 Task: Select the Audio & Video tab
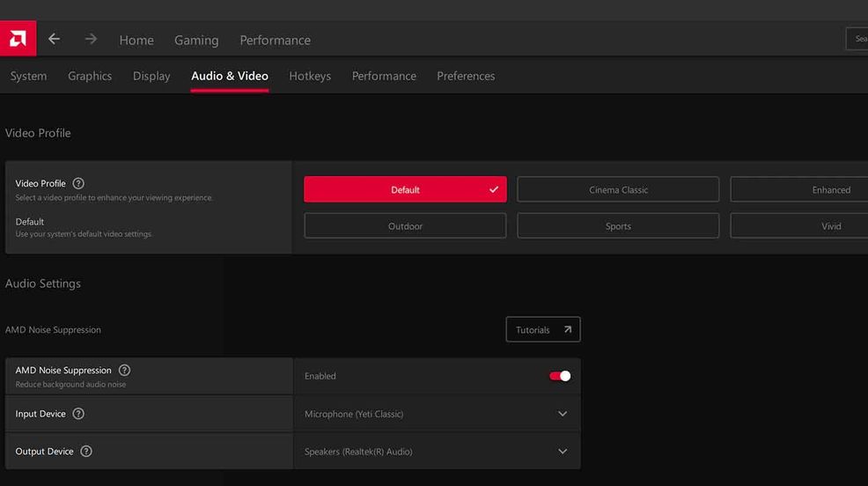point(230,76)
